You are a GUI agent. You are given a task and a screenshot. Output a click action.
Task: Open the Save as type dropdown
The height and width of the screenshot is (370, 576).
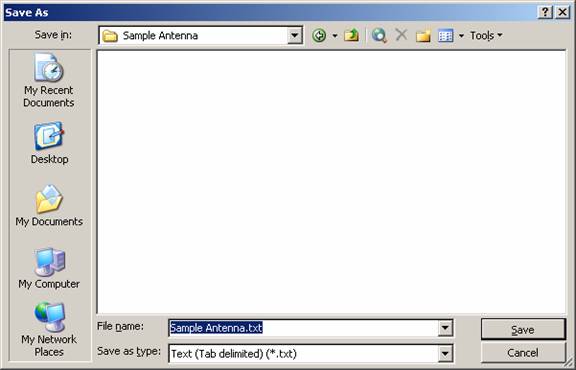tap(445, 354)
